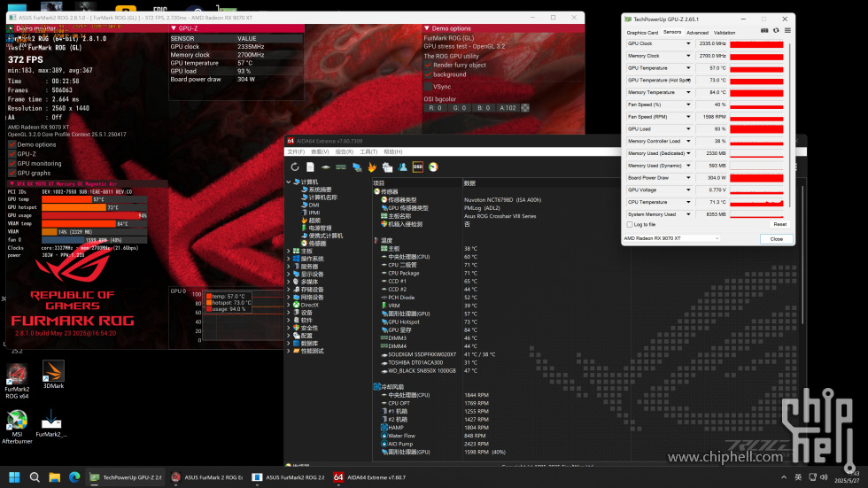Open the AIDA64 report page icon
This screenshot has width=868, height=488.
(310, 167)
